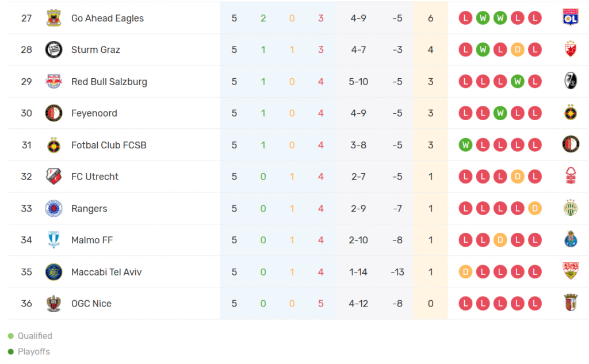This screenshot has width=589, height=364.
Task: Open the Feyenoord team name link
Action: pos(94,113)
